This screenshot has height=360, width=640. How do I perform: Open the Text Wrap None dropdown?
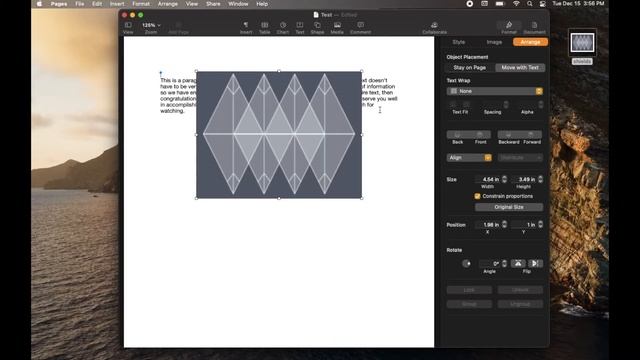494,91
